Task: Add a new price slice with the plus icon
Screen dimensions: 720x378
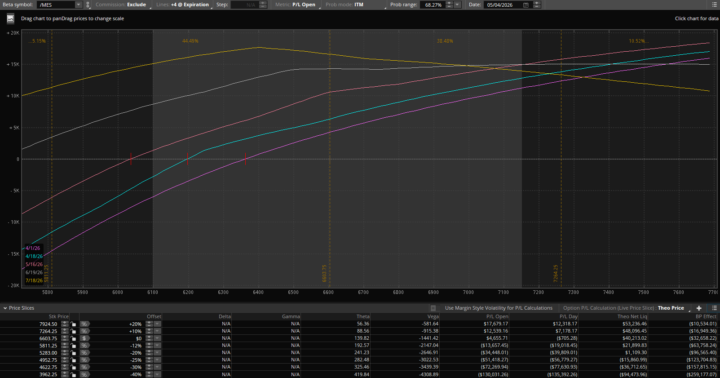Action: tap(699, 308)
